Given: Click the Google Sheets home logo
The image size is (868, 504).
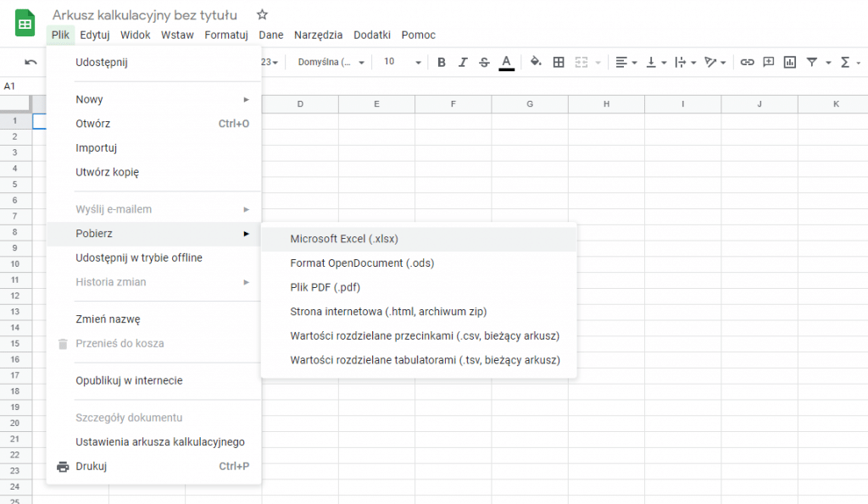Looking at the screenshot, I should click(25, 23).
